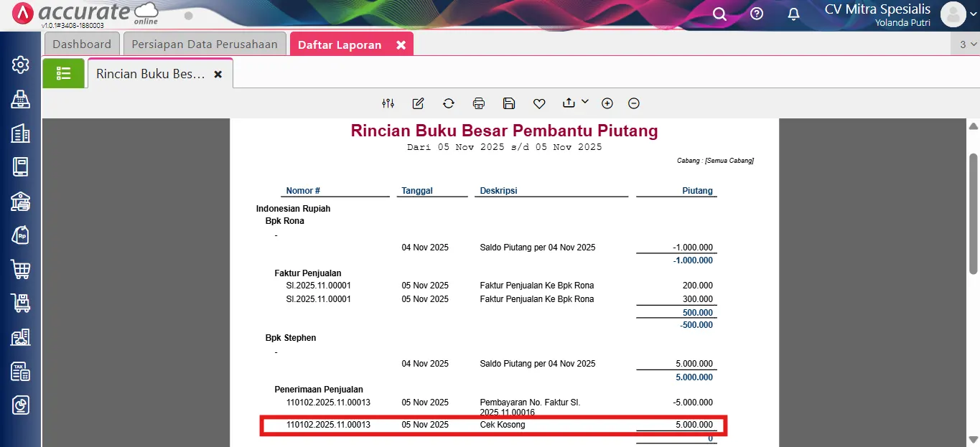This screenshot has width=980, height=447.
Task: Open the report filter settings icon
Action: tap(388, 103)
